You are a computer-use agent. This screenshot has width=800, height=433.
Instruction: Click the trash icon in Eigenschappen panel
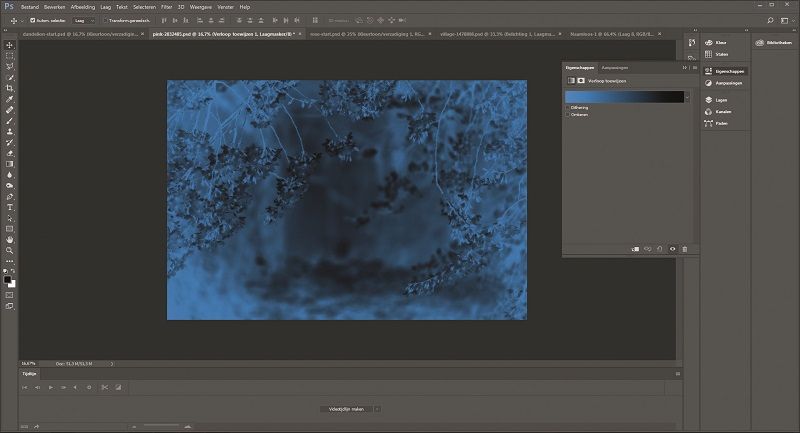click(685, 249)
